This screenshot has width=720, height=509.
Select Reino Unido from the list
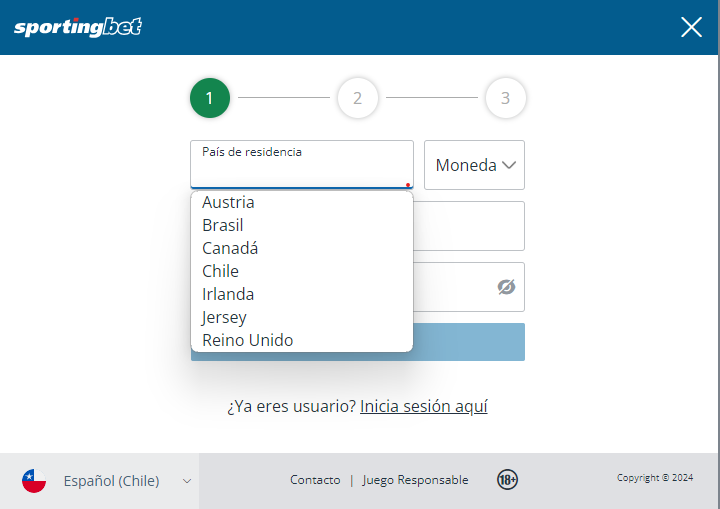[x=248, y=340]
